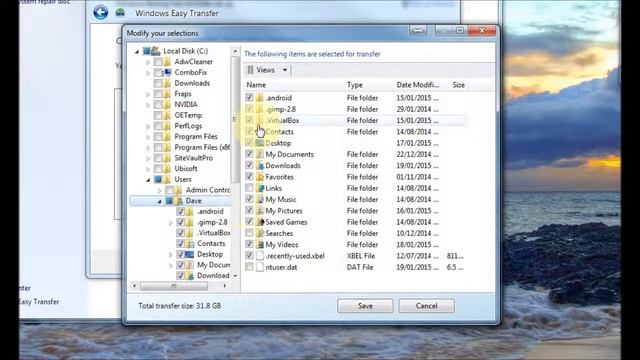Screen dimensions: 640x360
Task: Click the tree's scroll-right arrow
Action: point(224,286)
